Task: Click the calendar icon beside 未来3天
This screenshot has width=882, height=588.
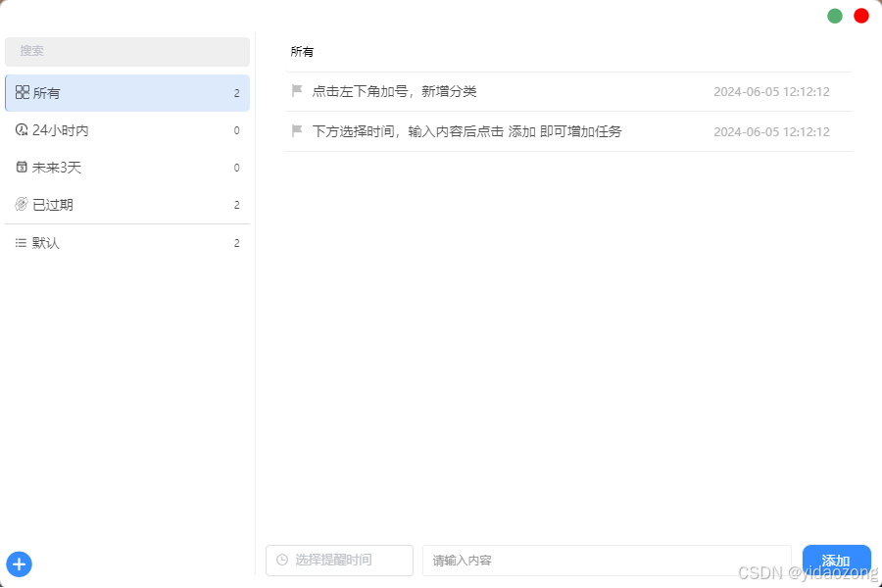Action: coord(22,168)
